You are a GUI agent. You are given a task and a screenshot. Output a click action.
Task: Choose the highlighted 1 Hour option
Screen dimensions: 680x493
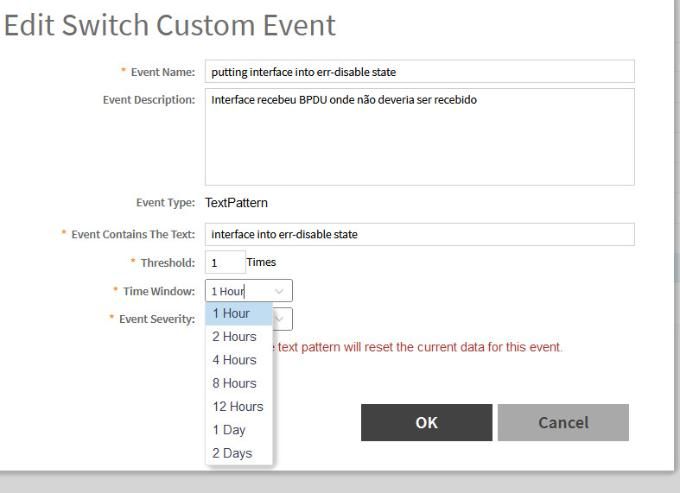(239, 314)
